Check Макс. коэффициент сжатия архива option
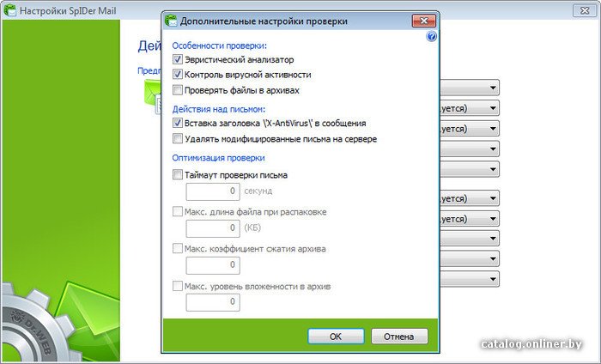Screen dimensions: 601x364 click(178, 249)
